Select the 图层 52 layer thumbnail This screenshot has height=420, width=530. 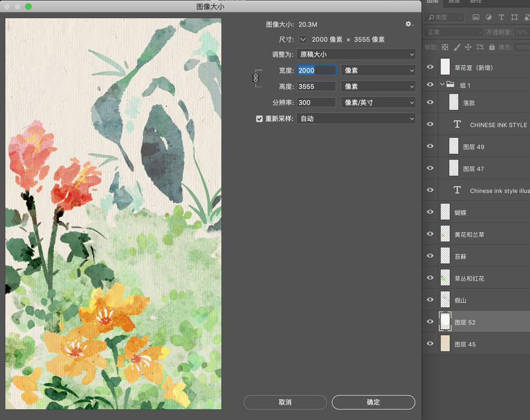445,322
